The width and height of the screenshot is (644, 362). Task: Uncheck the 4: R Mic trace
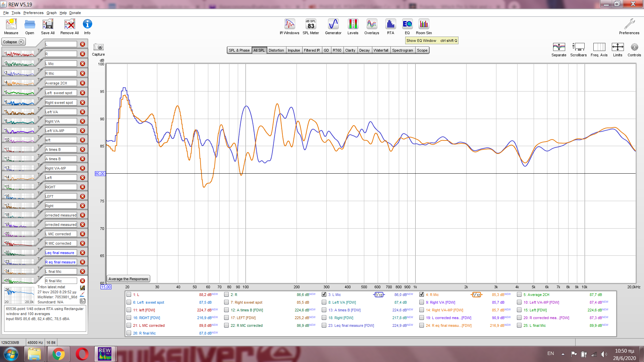click(x=422, y=294)
